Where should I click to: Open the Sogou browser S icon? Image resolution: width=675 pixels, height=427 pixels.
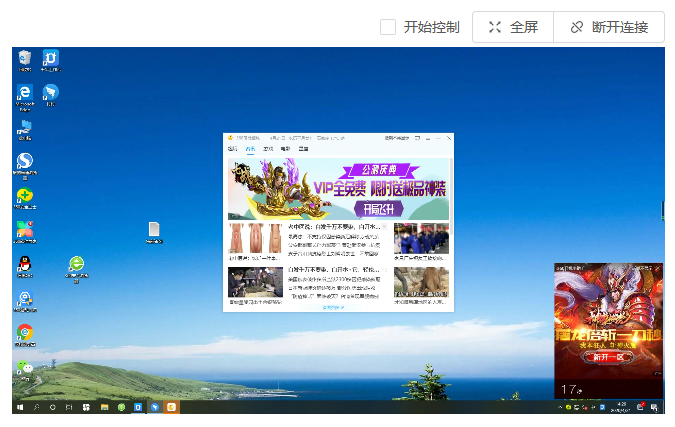point(25,162)
